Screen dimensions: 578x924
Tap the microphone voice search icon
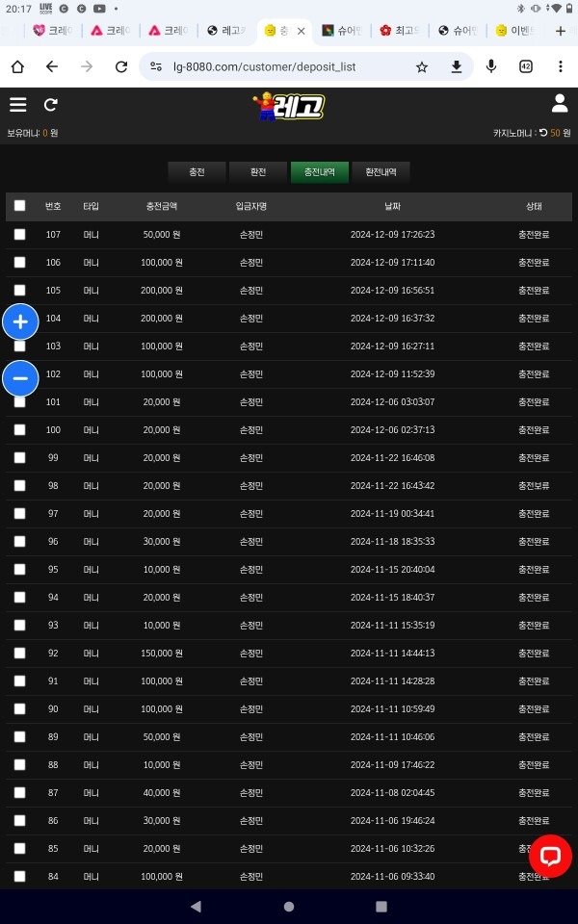tap(491, 66)
